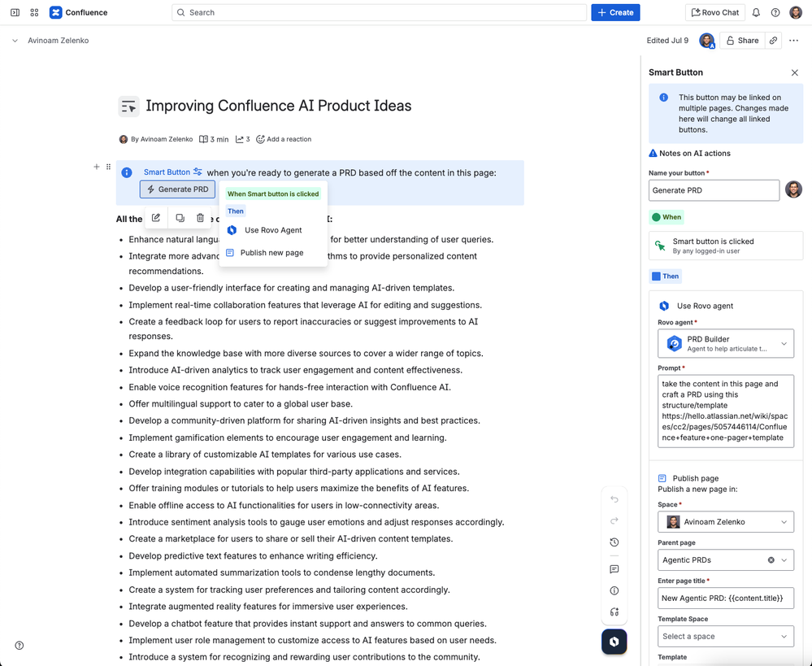The height and width of the screenshot is (666, 812).
Task: Select Use Rovo Agent in the popup
Action: 264,230
